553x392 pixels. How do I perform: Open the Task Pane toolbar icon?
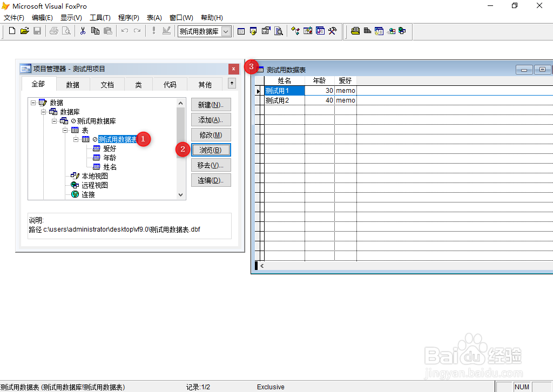320,31
